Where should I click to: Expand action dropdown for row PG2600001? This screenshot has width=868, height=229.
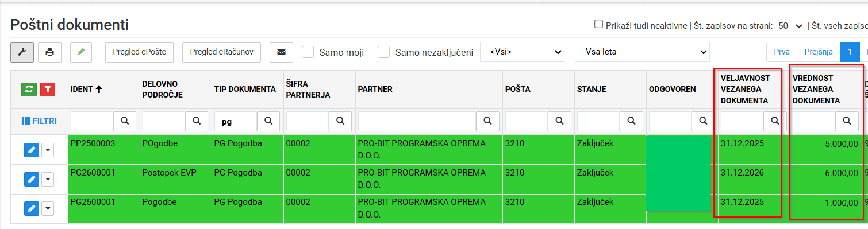pos(48,179)
